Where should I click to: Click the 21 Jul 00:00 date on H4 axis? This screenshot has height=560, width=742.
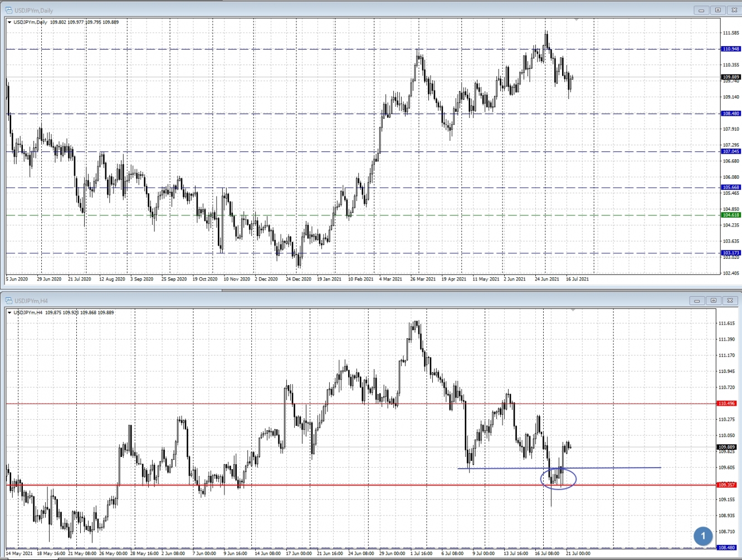click(578, 554)
